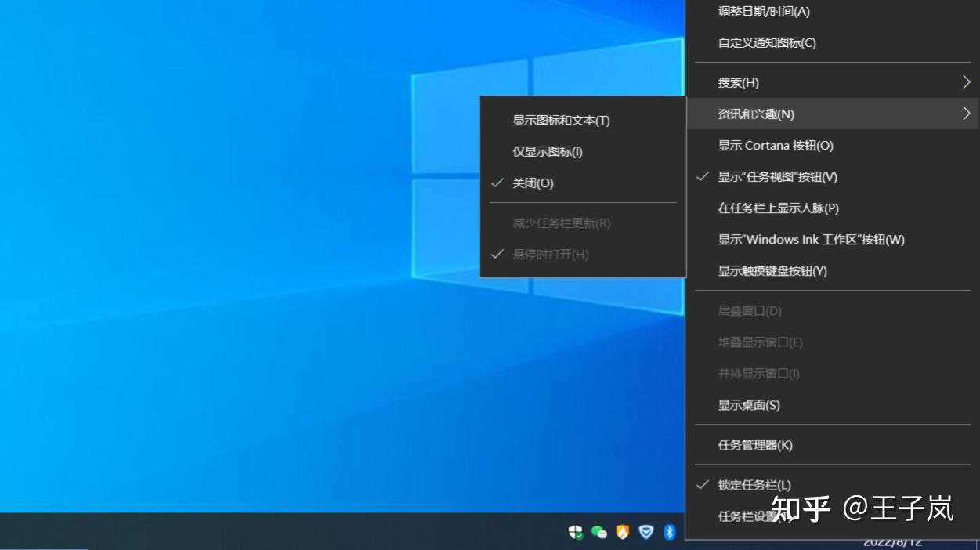Open the Huorong Security shield tray icon
980x550 pixels.
pos(622,533)
